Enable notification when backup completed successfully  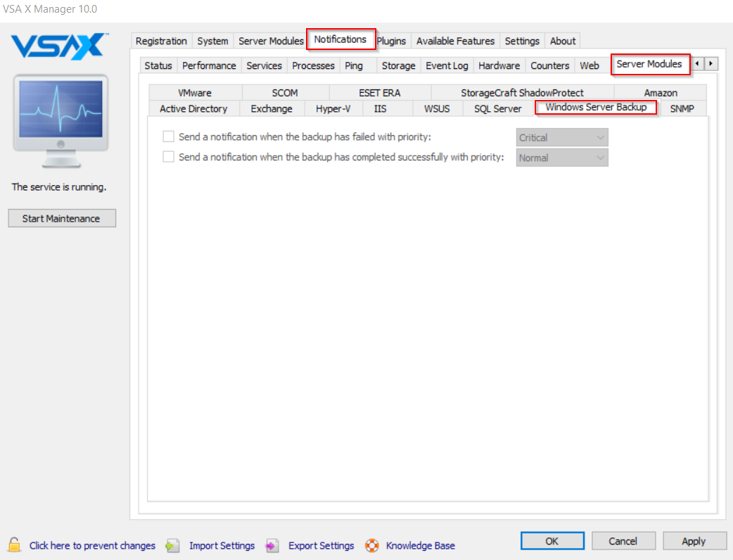point(168,157)
